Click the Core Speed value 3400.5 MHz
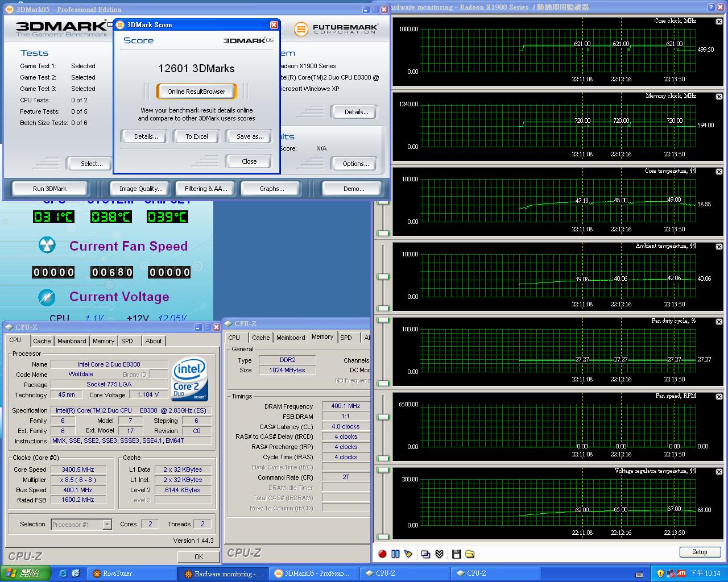 (78, 469)
